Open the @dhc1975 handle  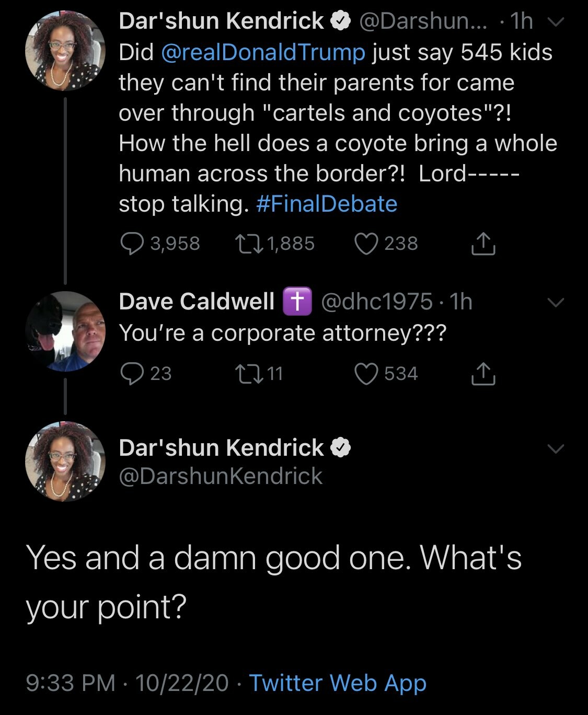[x=376, y=302]
